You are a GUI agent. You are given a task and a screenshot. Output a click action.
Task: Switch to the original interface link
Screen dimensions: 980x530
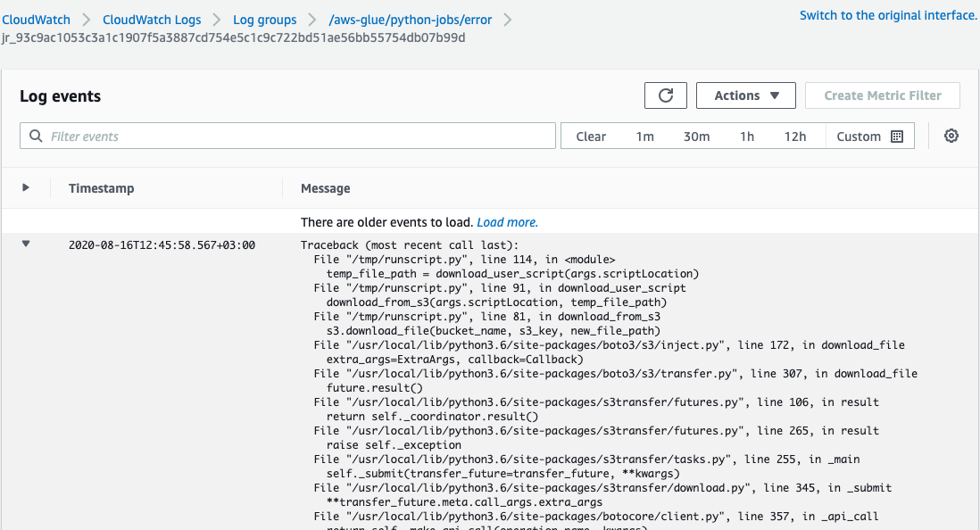click(x=888, y=15)
